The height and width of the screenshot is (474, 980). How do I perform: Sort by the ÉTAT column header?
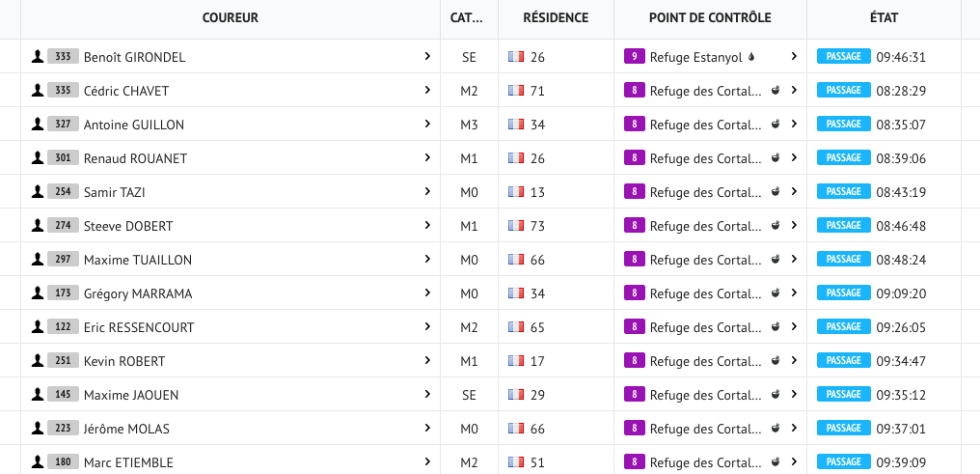click(885, 18)
